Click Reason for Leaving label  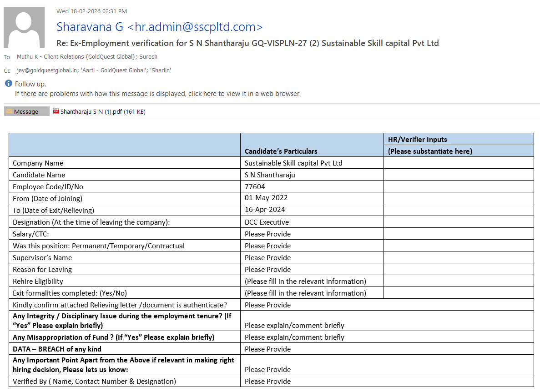tap(42, 270)
